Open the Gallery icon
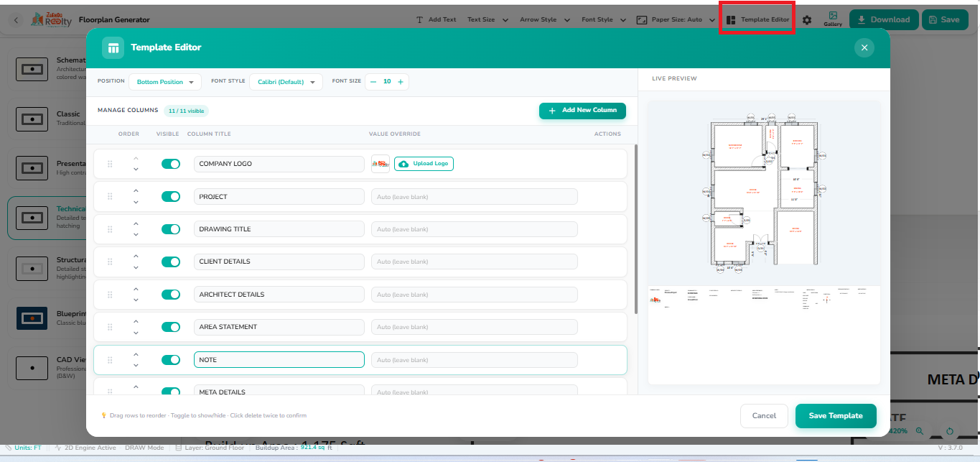The height and width of the screenshot is (462, 980). (x=833, y=19)
